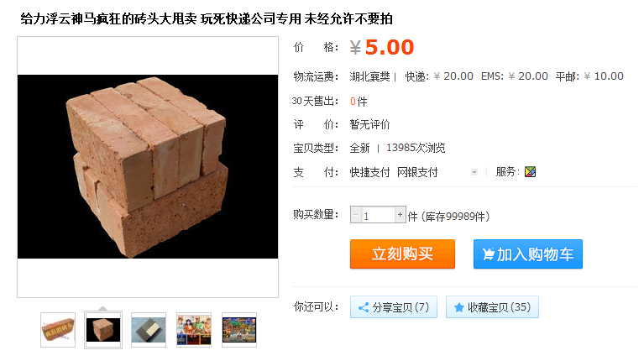Click the 暂无评价 reviews text
Screen dimensions: 644x361
[369, 124]
